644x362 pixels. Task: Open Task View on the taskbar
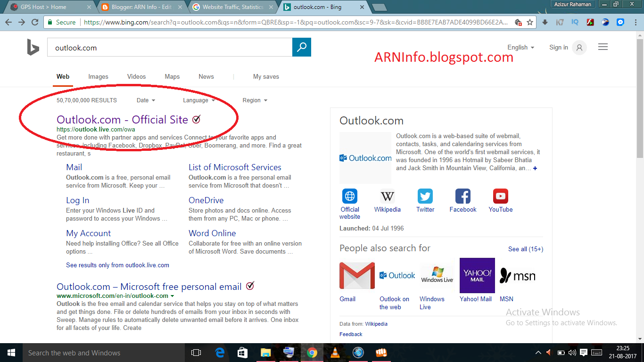point(196,353)
